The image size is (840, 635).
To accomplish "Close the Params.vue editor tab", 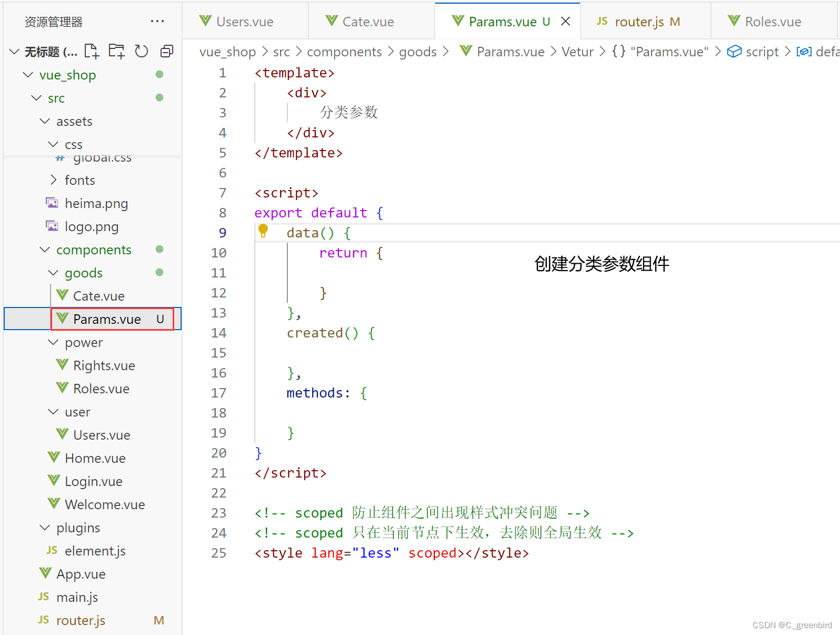I will pyautogui.click(x=566, y=21).
